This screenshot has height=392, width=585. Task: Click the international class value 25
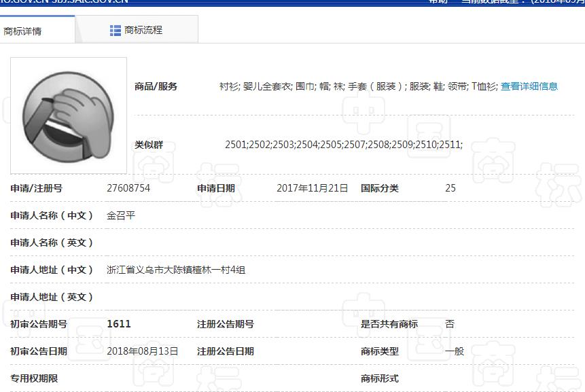click(x=450, y=188)
